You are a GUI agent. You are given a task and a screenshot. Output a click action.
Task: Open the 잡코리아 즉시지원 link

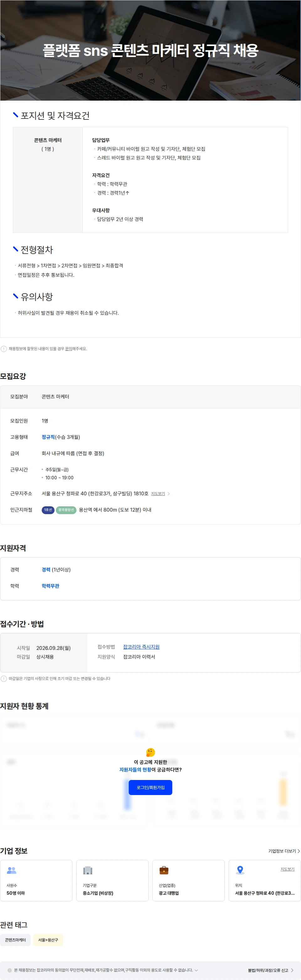(141, 647)
